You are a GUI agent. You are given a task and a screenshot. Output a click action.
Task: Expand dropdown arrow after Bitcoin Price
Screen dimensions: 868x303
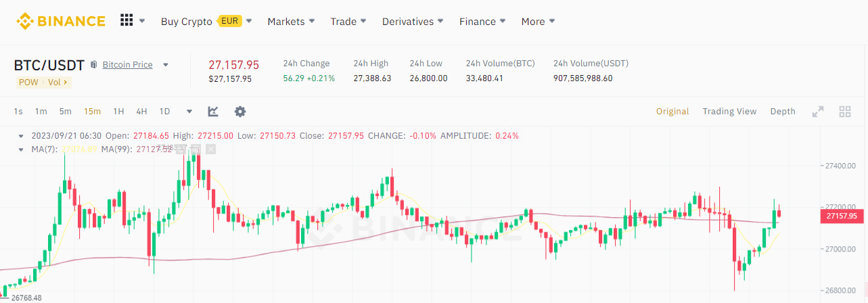166,65
